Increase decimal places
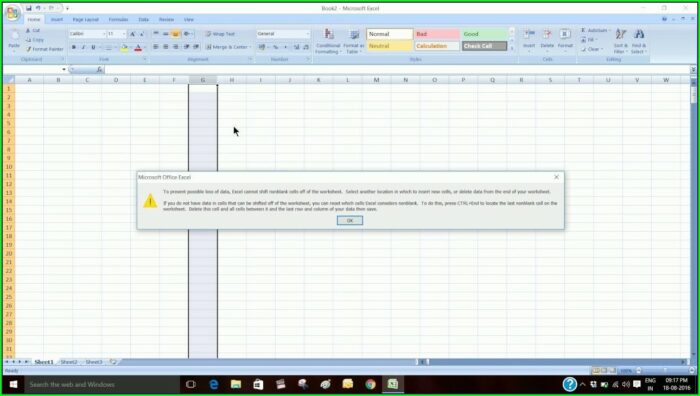The width and height of the screenshot is (700, 396). pos(296,47)
